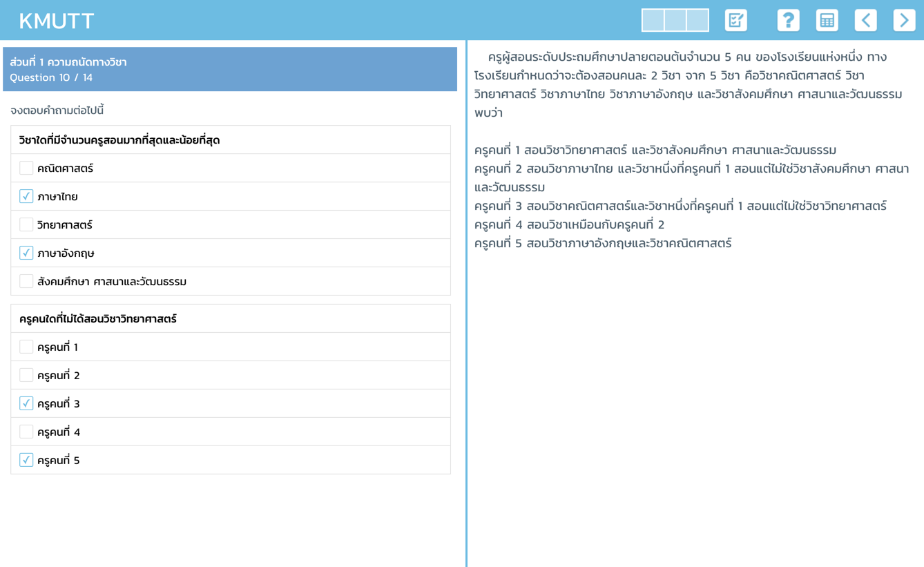This screenshot has height=567, width=924.
Task: Tick the ครูคนที่ 4 answer checkbox
Action: coord(26,432)
